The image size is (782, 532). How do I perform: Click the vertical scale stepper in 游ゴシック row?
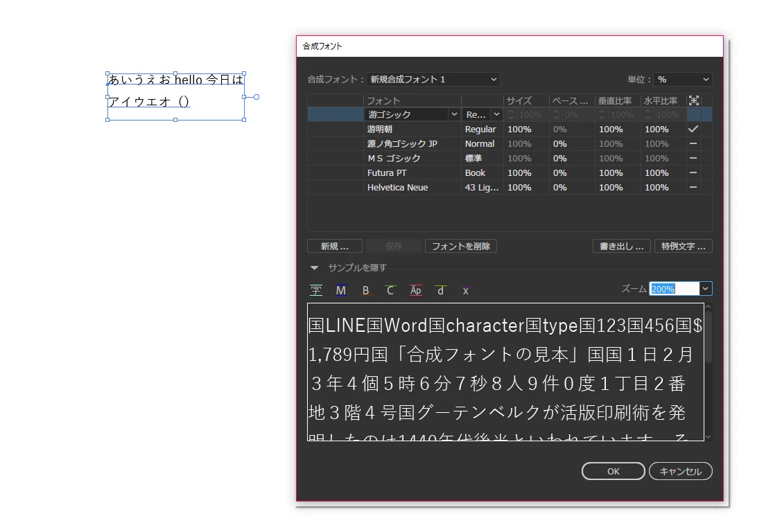tap(602, 114)
